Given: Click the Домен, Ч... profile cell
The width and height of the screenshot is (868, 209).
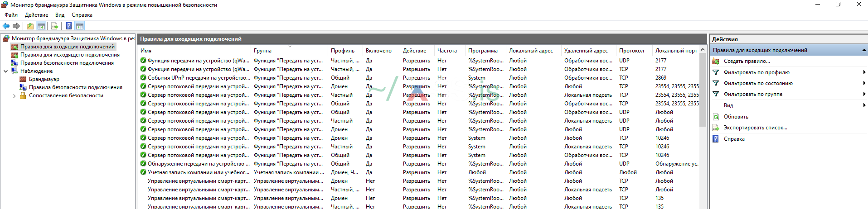Looking at the screenshot, I should [x=344, y=172].
